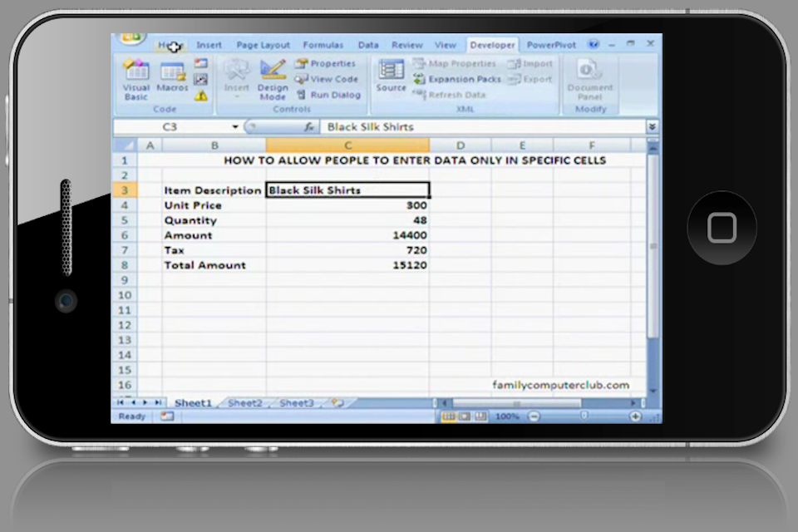Click the XML Source icon

[x=391, y=76]
